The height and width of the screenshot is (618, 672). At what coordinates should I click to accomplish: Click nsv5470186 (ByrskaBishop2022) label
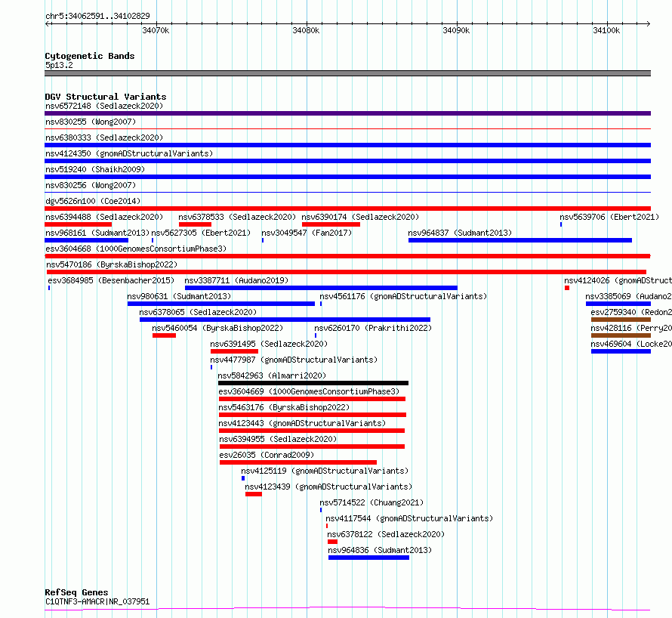[x=112, y=264]
